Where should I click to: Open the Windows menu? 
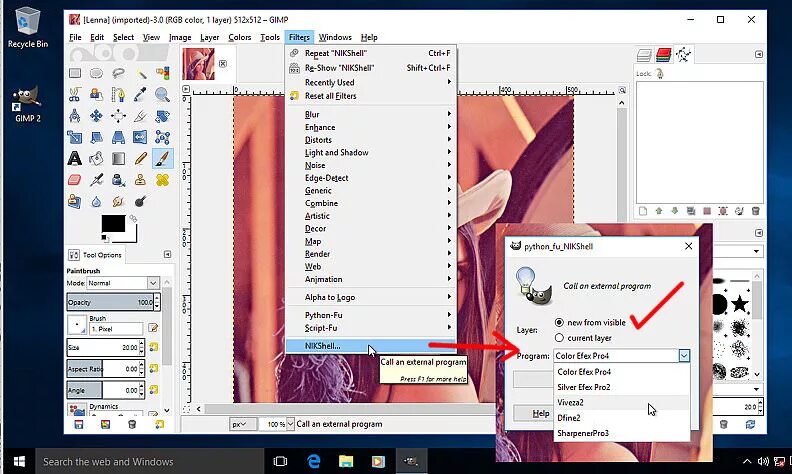tap(335, 37)
